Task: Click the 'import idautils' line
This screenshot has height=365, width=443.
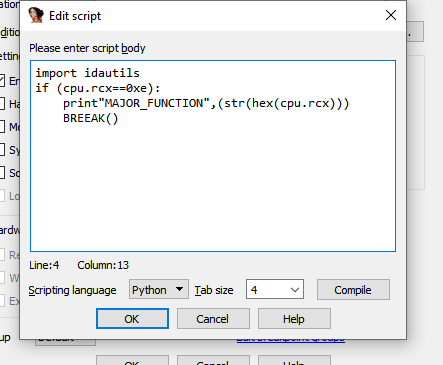Action: (x=88, y=73)
